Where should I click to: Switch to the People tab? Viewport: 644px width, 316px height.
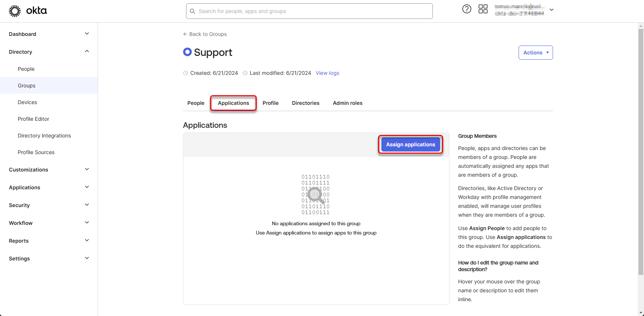point(196,103)
